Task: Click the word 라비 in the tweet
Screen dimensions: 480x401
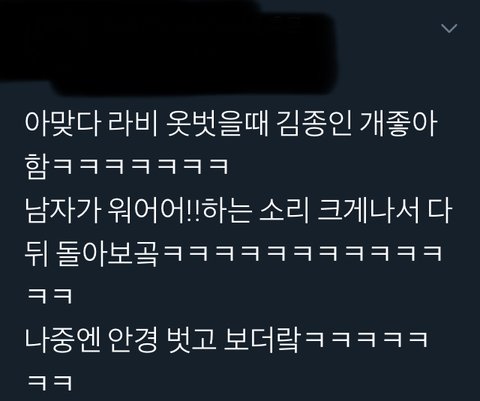Action: click(x=133, y=124)
